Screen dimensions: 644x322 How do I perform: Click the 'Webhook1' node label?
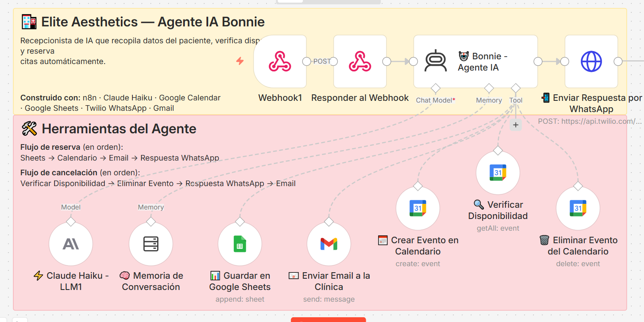tap(280, 98)
